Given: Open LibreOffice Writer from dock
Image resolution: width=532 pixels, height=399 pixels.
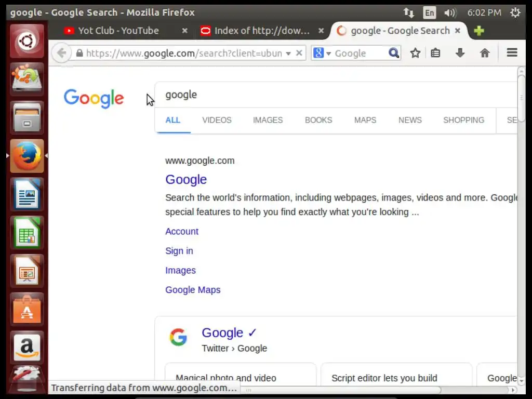Looking at the screenshot, I should (27, 194).
